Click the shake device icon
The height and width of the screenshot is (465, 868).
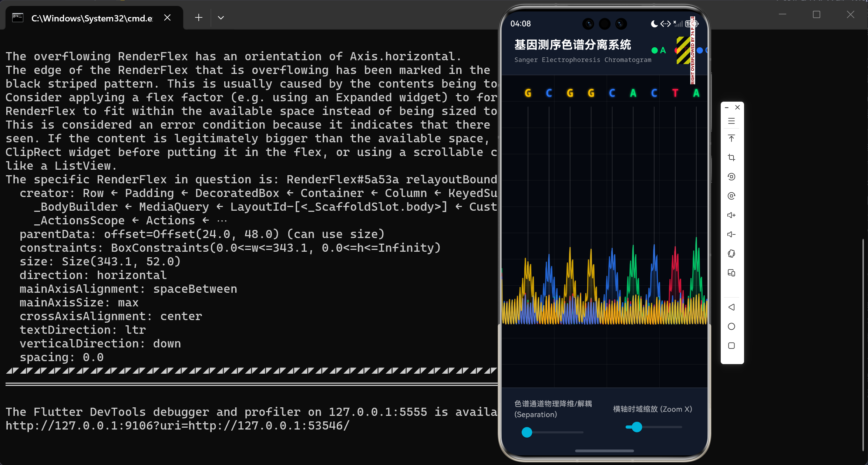click(731, 254)
